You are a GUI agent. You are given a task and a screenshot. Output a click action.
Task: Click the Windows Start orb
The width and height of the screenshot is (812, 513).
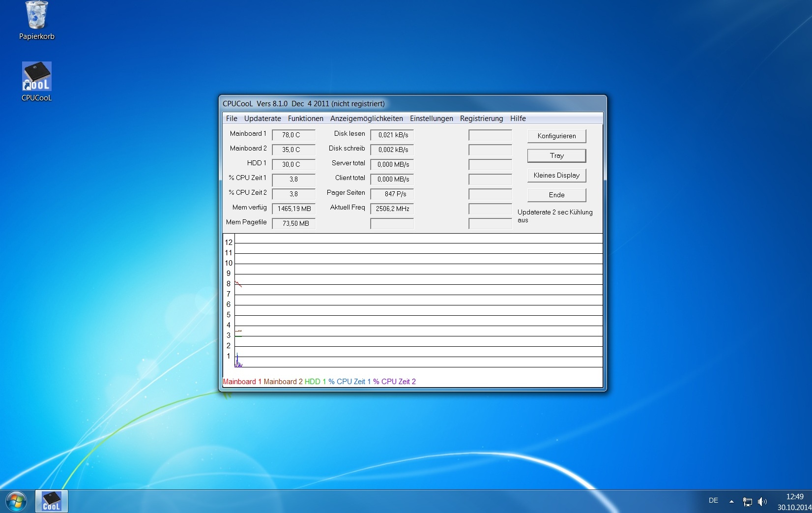(16, 501)
